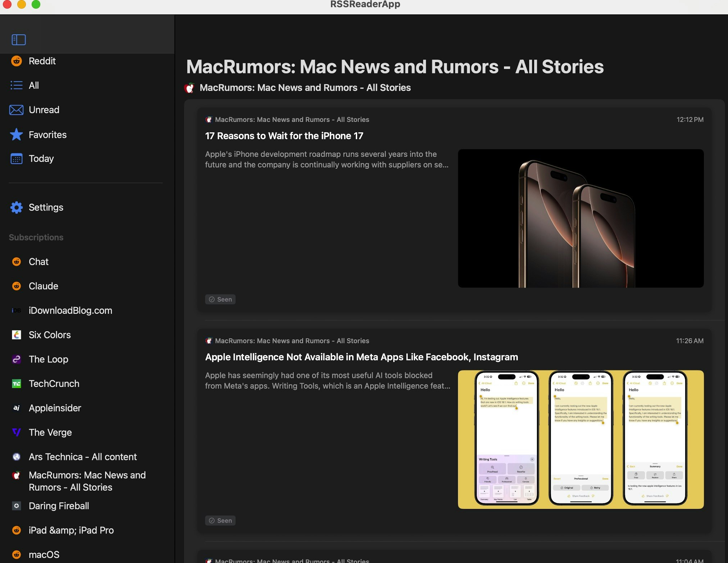728x563 pixels.
Task: Select Ars Technica - All content subscription
Action: coord(82,457)
